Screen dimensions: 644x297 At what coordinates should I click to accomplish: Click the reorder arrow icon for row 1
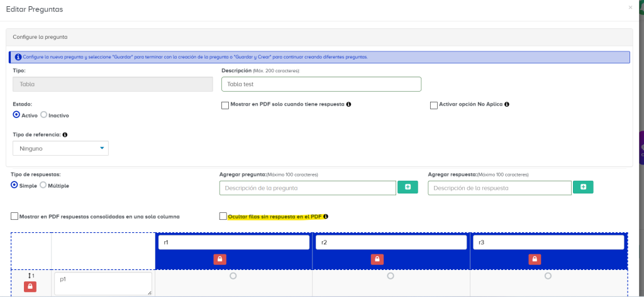(28, 276)
